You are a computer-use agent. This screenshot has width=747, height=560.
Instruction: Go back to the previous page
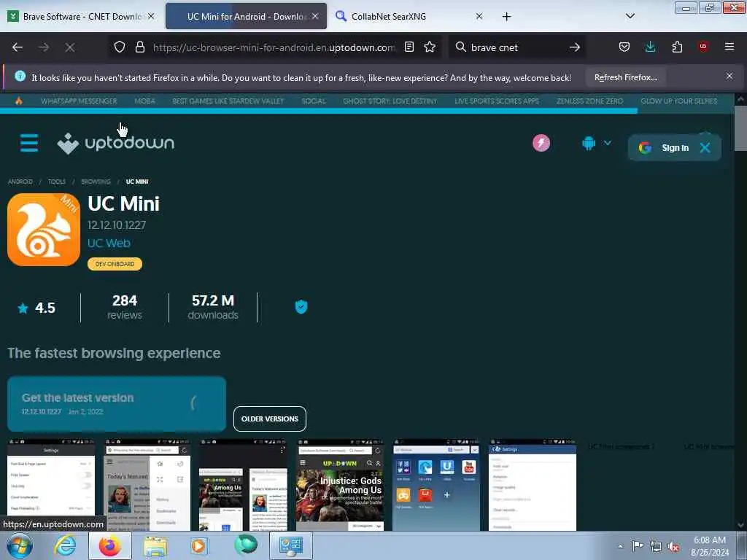[x=18, y=47]
